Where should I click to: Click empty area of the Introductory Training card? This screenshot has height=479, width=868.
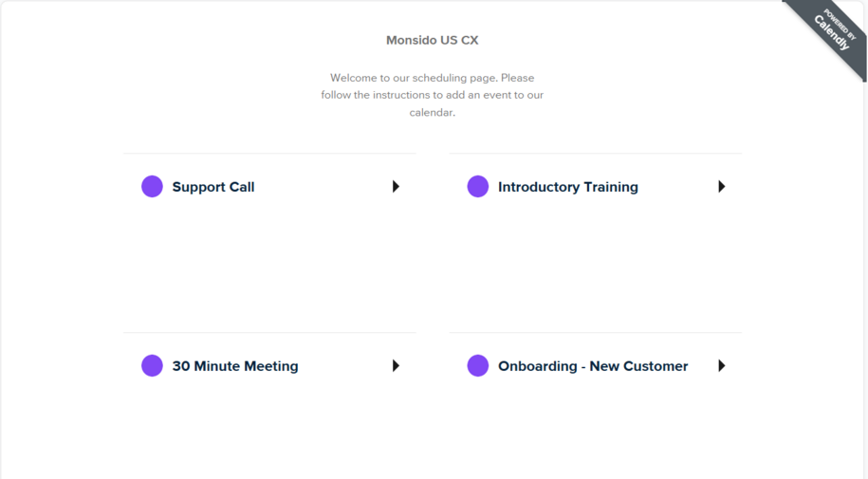(596, 266)
